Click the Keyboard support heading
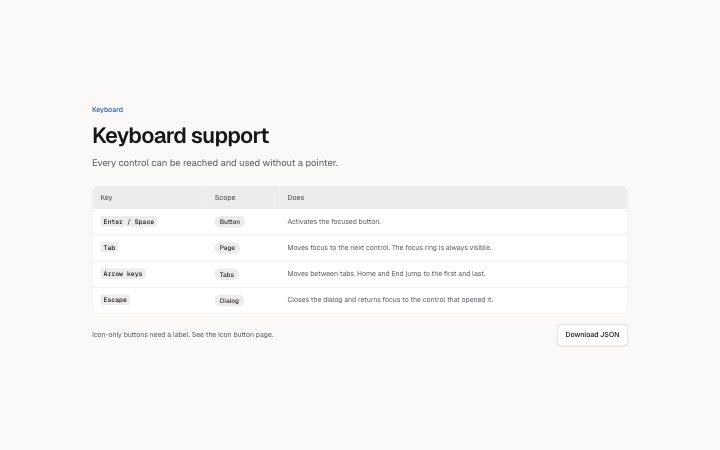This screenshot has height=450, width=720. [180, 136]
